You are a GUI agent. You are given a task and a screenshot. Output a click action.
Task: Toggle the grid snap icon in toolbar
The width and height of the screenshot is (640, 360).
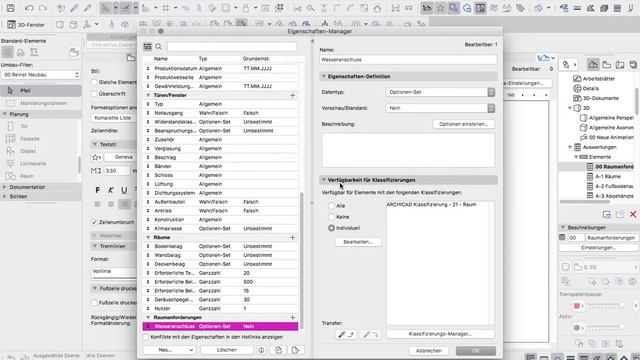point(166,8)
